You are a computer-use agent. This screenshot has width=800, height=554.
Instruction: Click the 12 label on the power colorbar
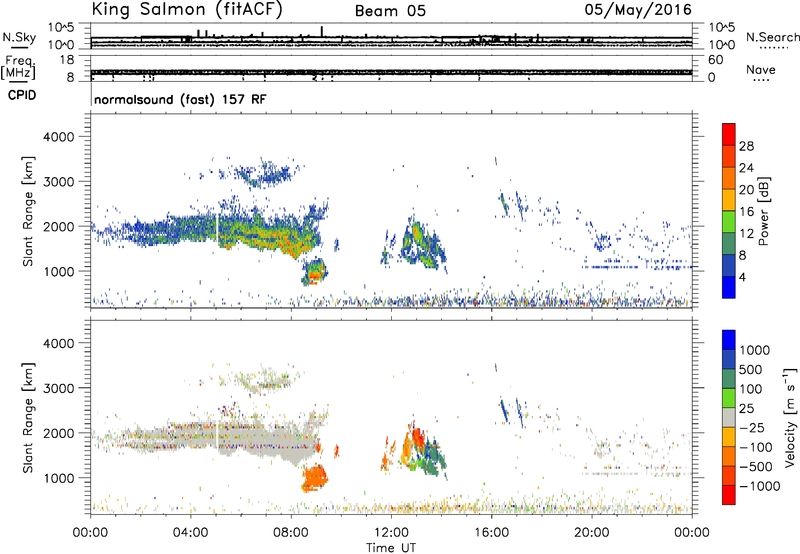pyautogui.click(x=746, y=234)
